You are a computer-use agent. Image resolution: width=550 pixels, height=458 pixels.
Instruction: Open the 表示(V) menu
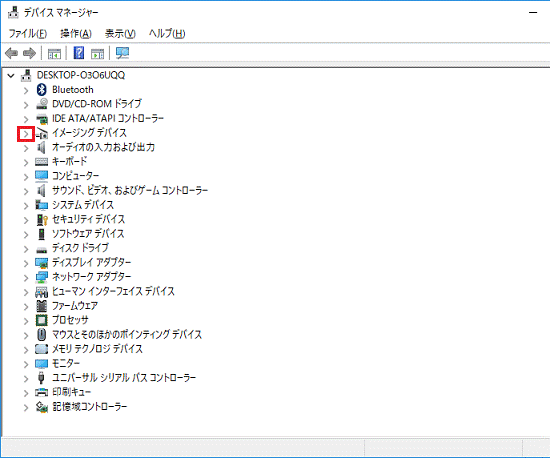[120, 34]
